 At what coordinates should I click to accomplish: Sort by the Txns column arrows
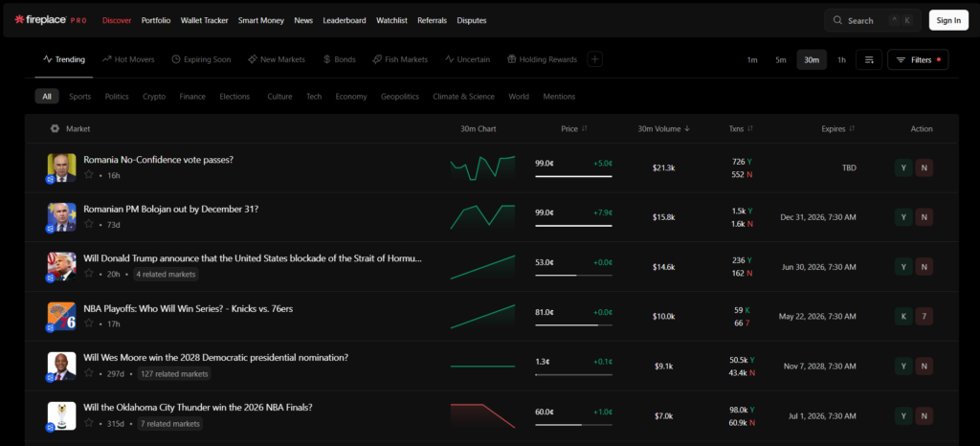[750, 128]
